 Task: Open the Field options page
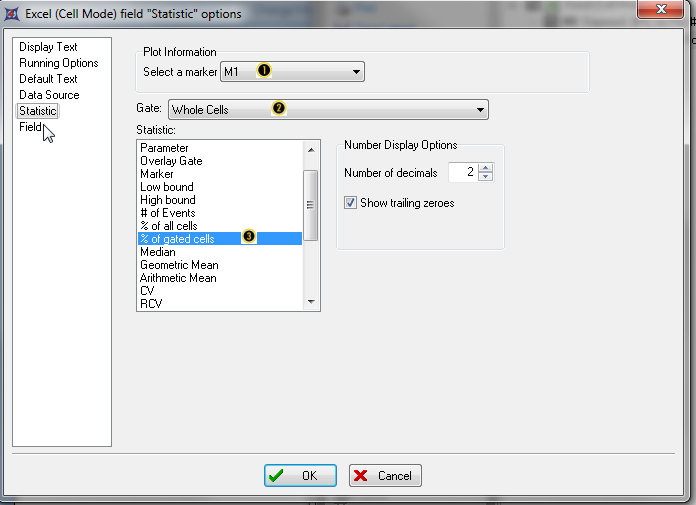[30, 127]
